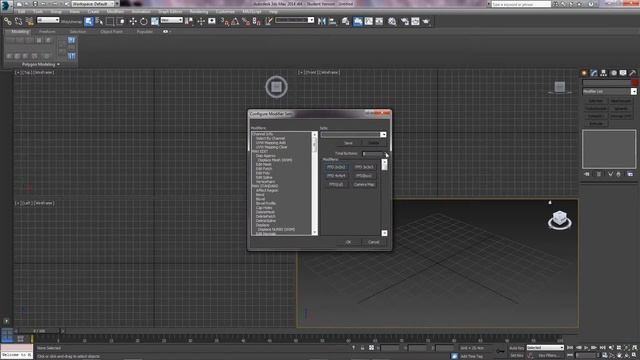Select 'Cap Holes' in the modifiers list

tap(264, 208)
